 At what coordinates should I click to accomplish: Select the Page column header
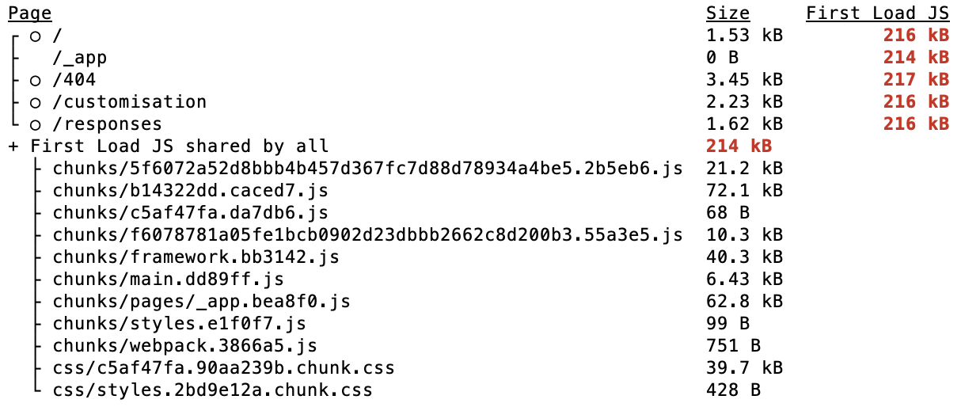29,13
